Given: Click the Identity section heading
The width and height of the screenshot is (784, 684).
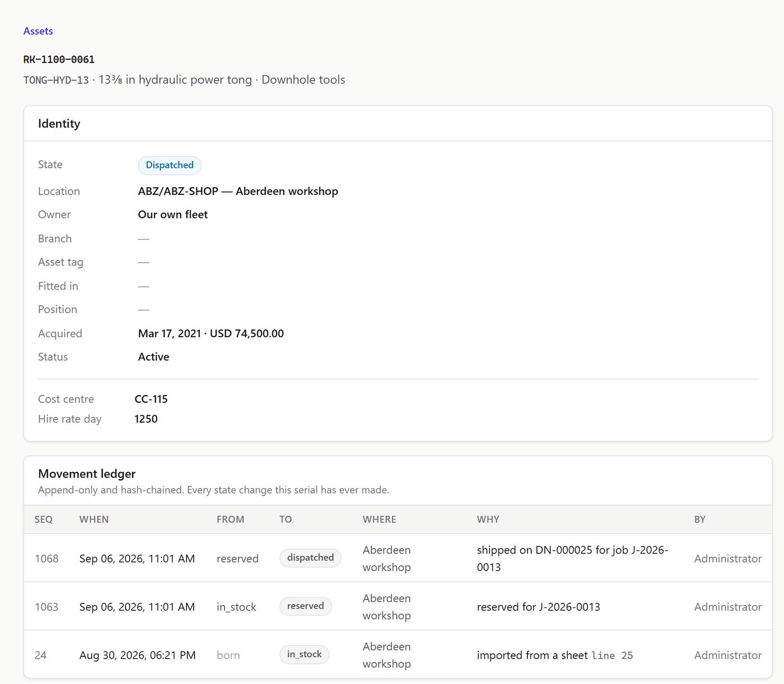Looking at the screenshot, I should click(59, 123).
